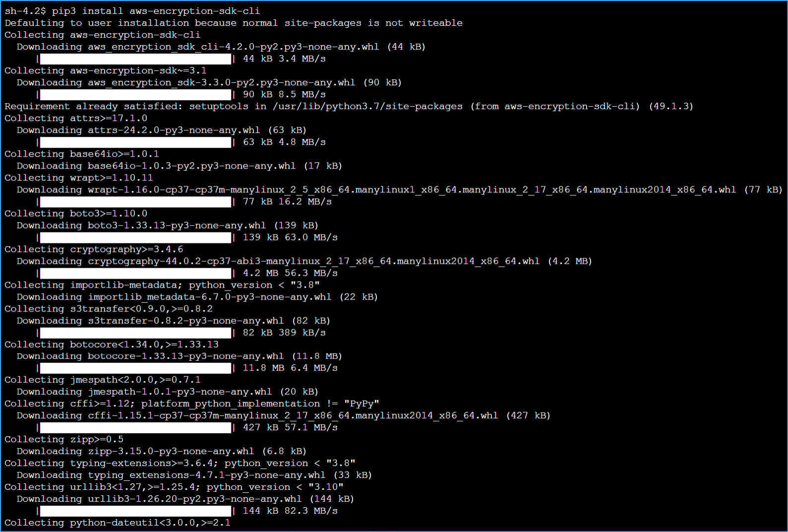Click the progress bar showing 139 kB 63.0 MB/s

[x=135, y=237]
